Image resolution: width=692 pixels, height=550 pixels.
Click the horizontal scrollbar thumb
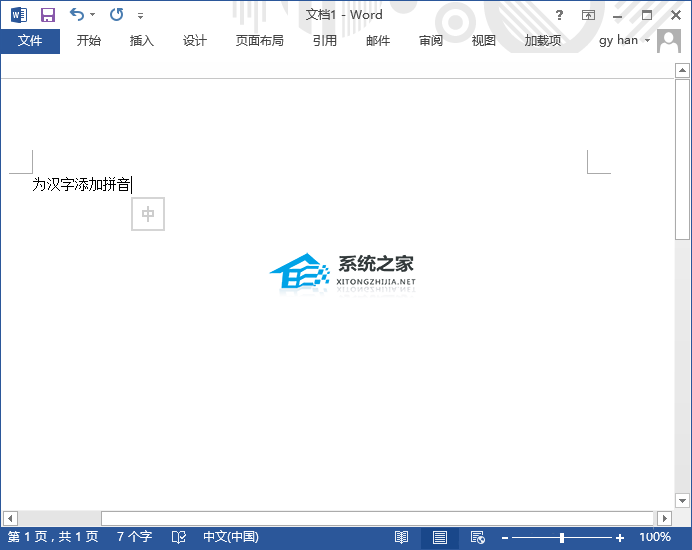[377, 518]
